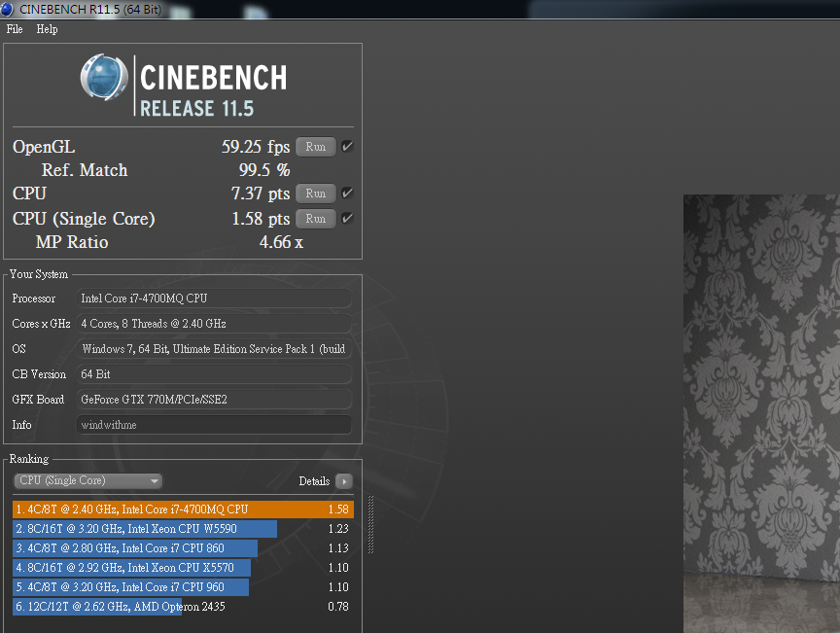Run the OpenGL benchmark
The image size is (840, 633).
316,147
